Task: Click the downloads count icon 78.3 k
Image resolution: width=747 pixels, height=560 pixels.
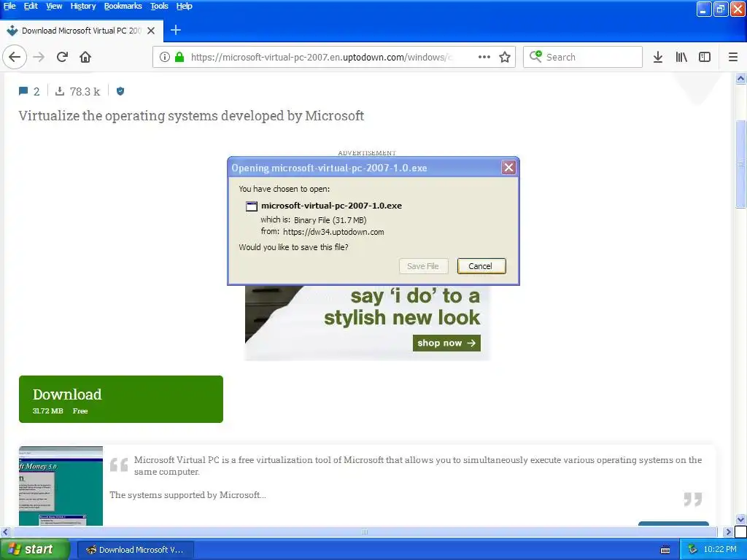Action: coord(60,91)
